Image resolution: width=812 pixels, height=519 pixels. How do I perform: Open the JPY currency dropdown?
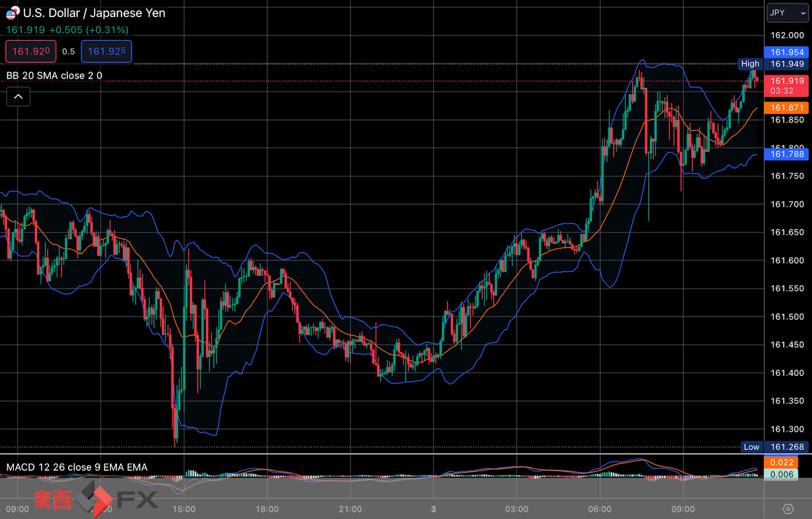point(788,13)
